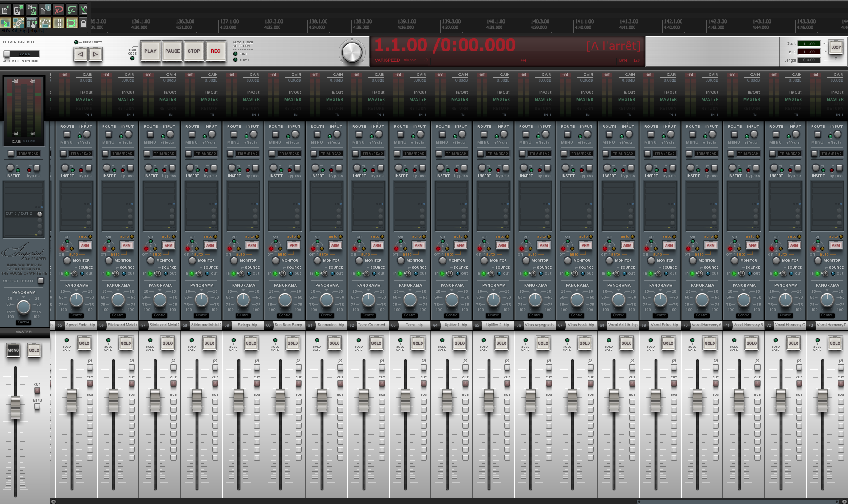Open the Automation Override mode selector
Image resolution: width=848 pixels, height=504 pixels.
[x=21, y=54]
